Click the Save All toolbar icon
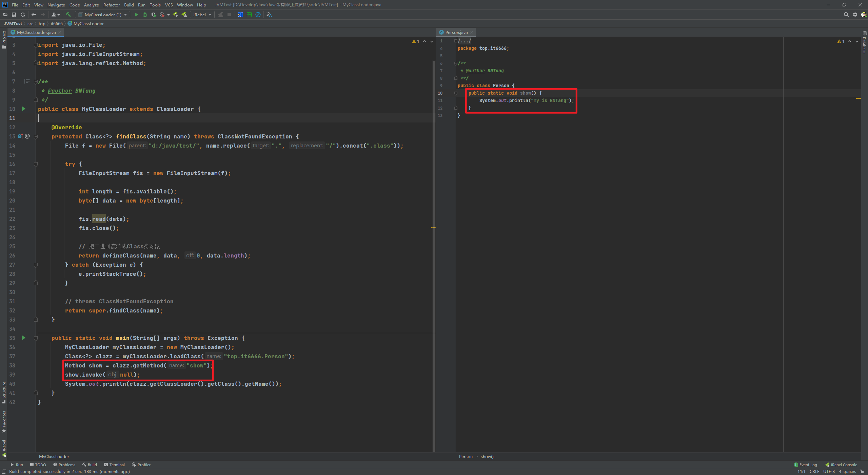This screenshot has height=475, width=868. click(14, 15)
